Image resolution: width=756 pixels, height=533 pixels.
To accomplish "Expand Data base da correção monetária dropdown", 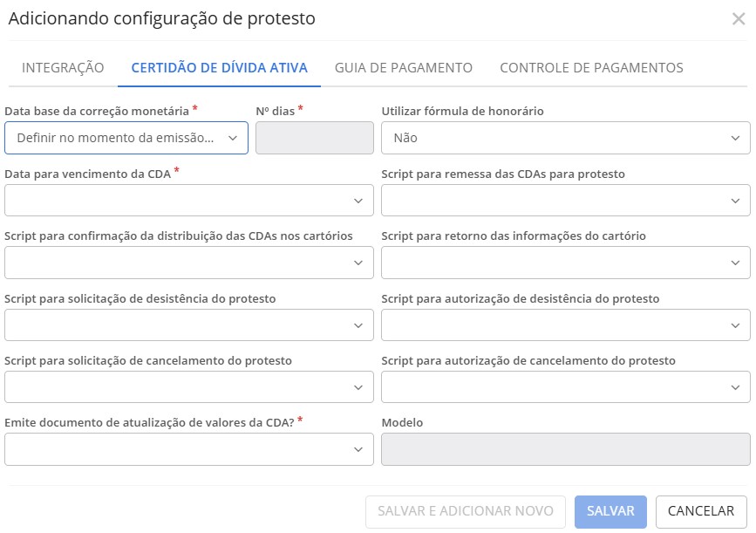I will 126,138.
